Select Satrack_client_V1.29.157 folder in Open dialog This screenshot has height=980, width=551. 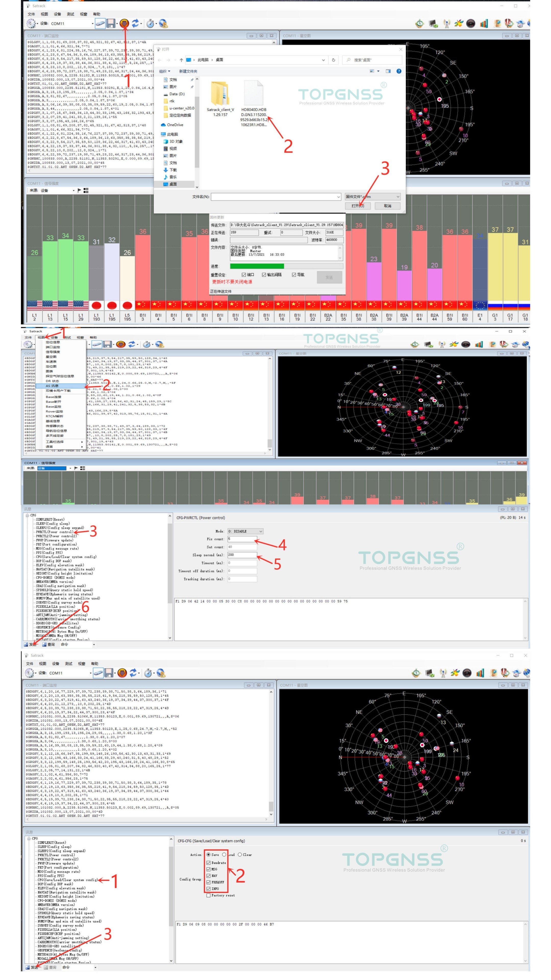220,99
